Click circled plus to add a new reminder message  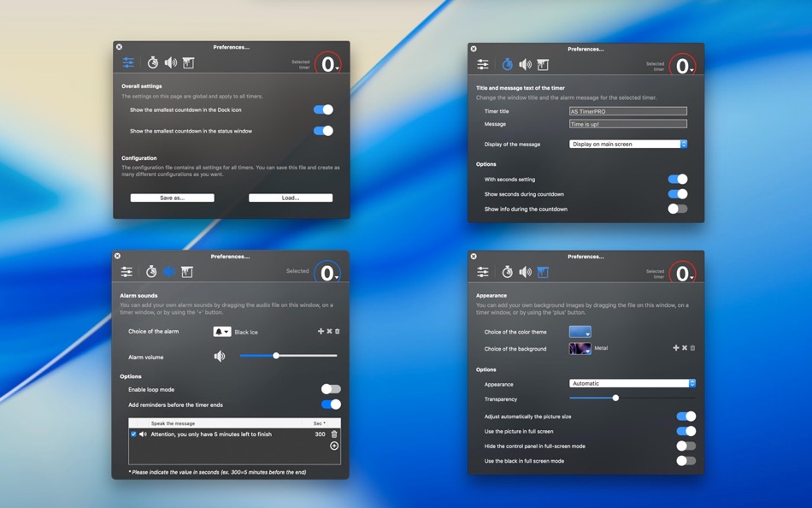coord(332,446)
